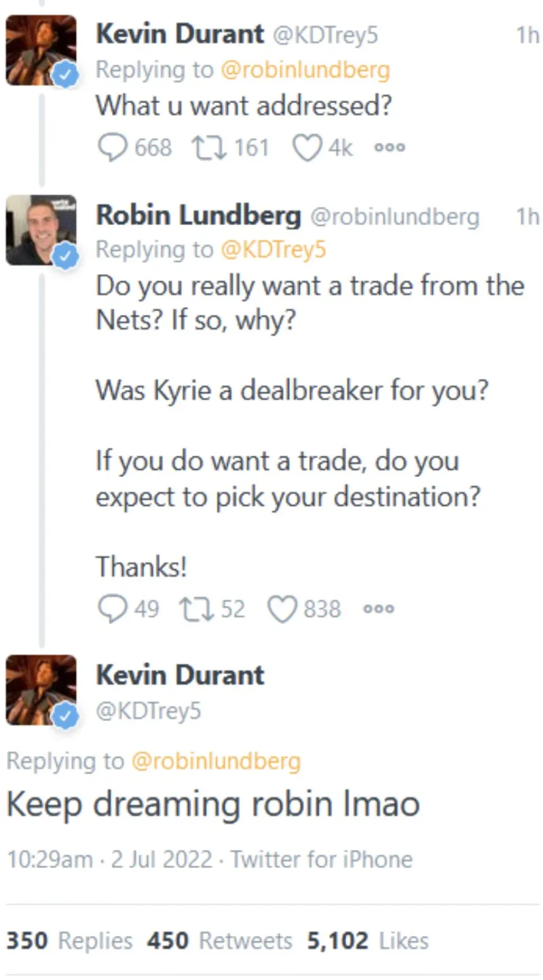The width and height of the screenshot is (543, 980).
Task: Click the @KDTrey5 mention in Robin's reply
Action: [x=273, y=250]
